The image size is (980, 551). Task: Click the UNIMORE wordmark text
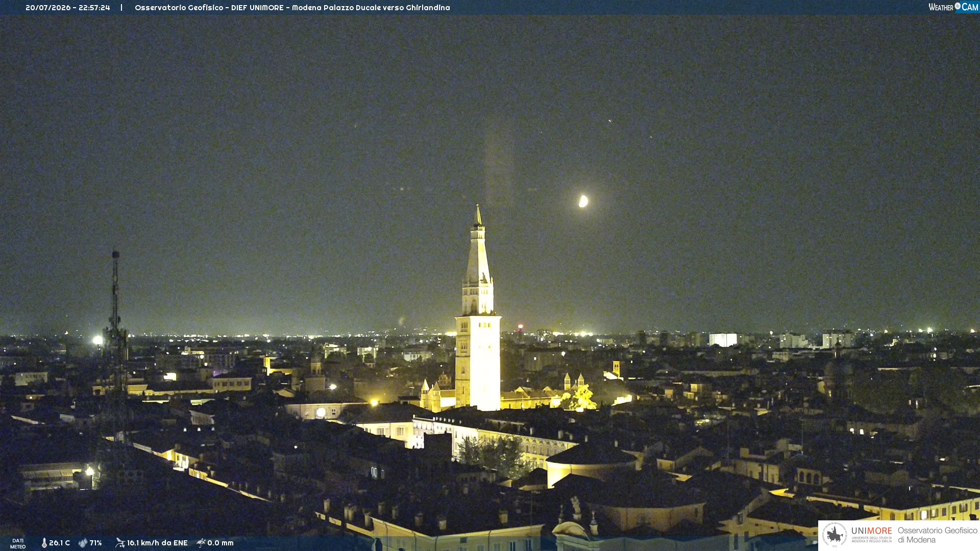[871, 531]
